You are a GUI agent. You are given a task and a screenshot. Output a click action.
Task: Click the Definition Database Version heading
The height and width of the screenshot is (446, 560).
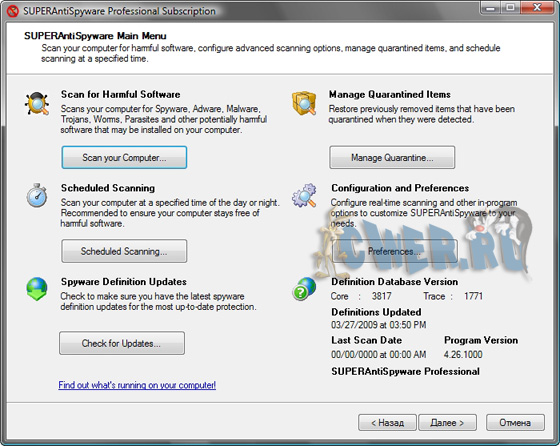[395, 282]
